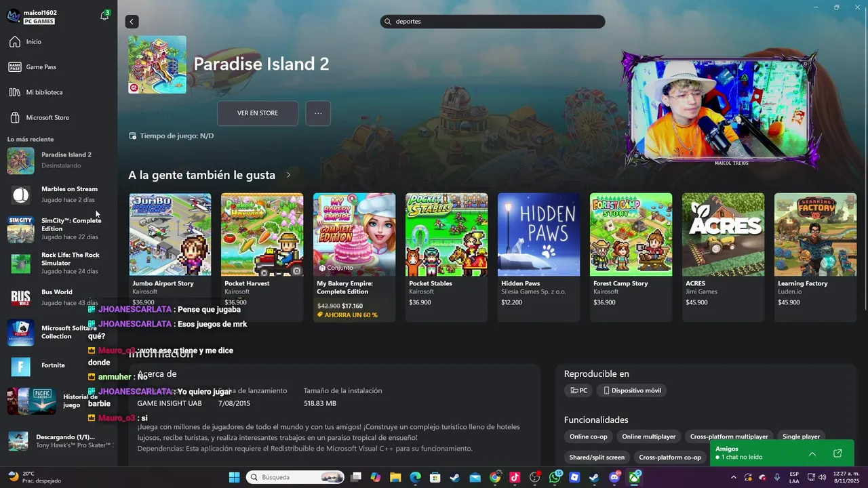Go back with the arrow button
The height and width of the screenshot is (488, 868).
point(132,22)
